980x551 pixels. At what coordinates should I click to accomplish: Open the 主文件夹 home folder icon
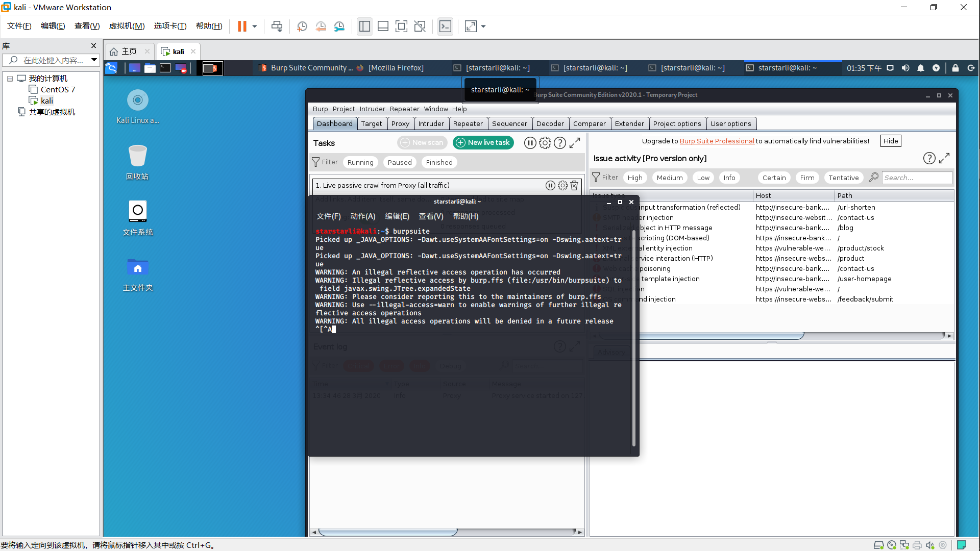(137, 274)
